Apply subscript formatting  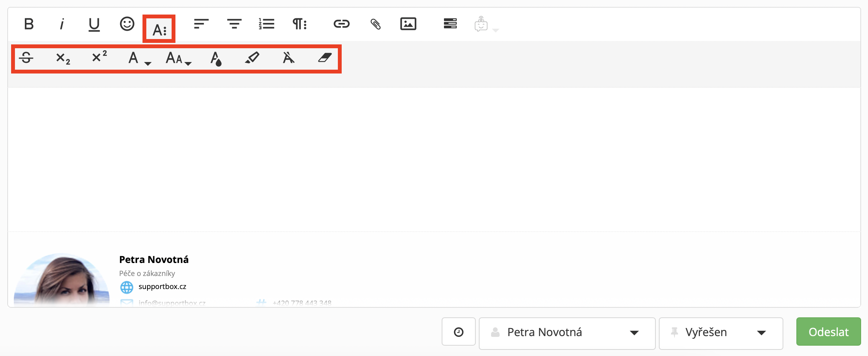point(63,59)
